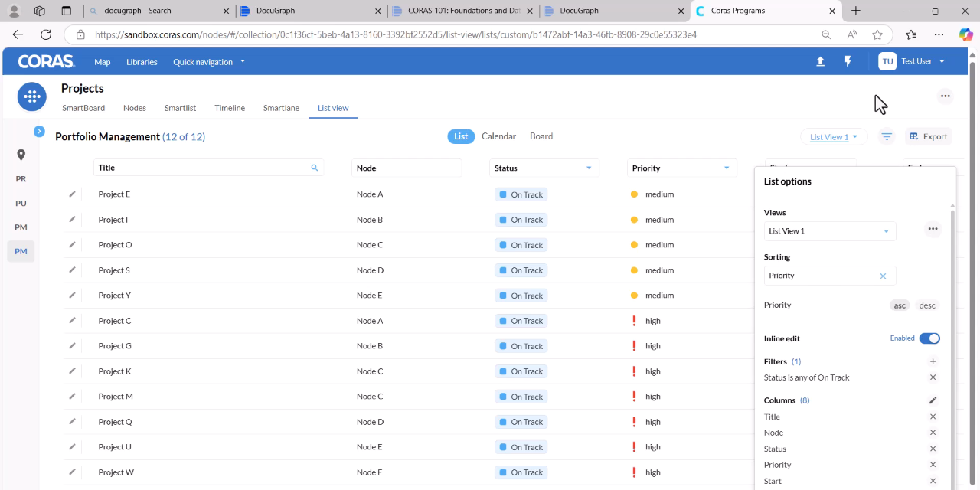Switch to Calendar display mode
The width and height of the screenshot is (980, 490).
pyautogui.click(x=498, y=136)
